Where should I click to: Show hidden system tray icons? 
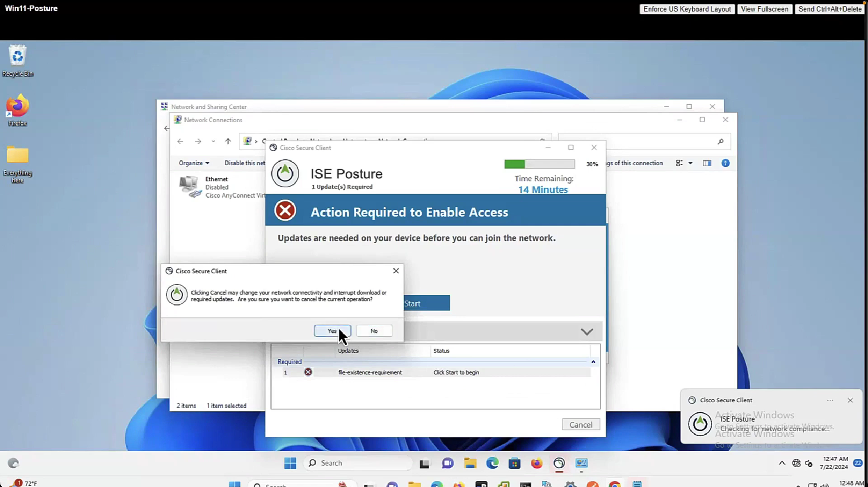782,463
